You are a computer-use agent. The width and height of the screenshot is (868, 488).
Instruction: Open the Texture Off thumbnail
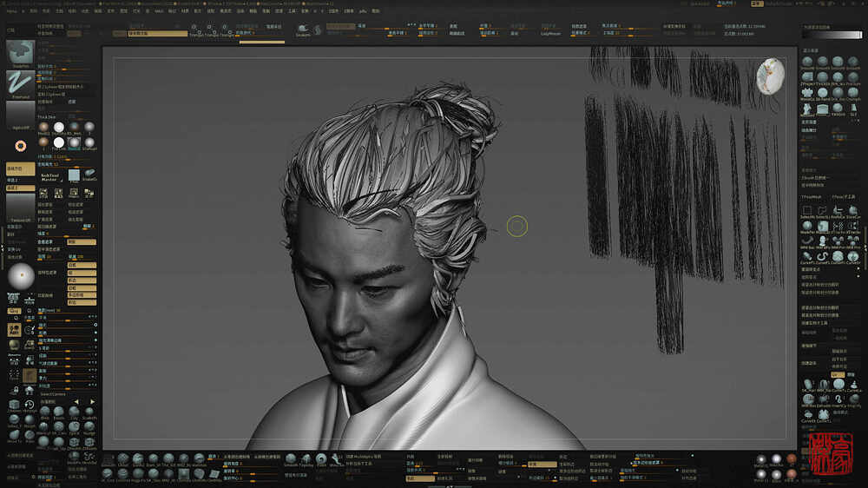(21, 208)
